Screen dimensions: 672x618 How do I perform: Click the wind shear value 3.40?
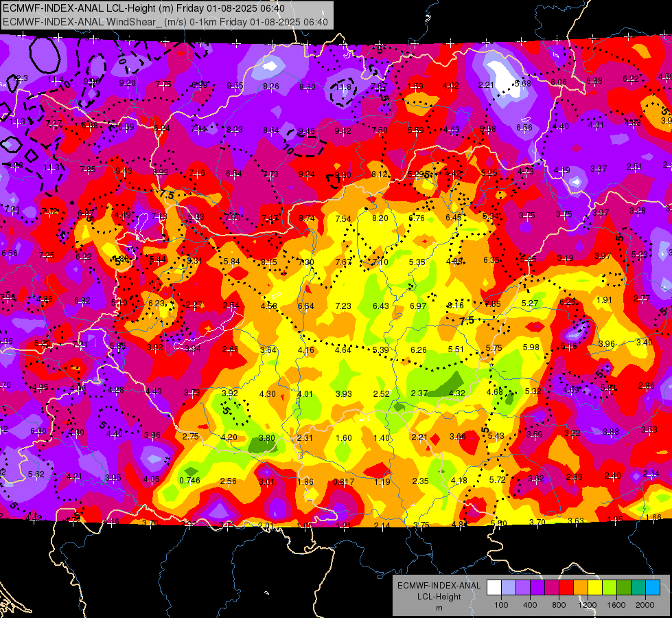[644, 342]
